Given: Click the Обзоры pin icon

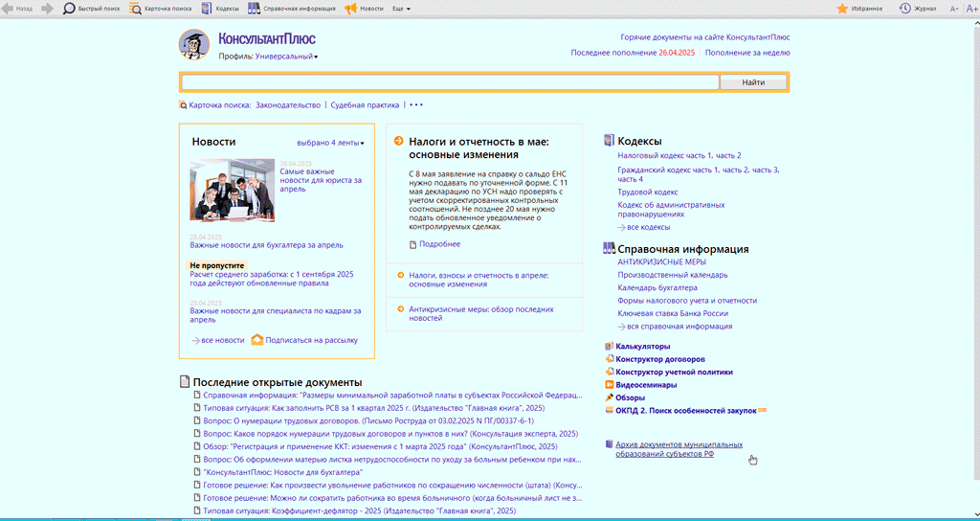Looking at the screenshot, I should pos(610,397).
